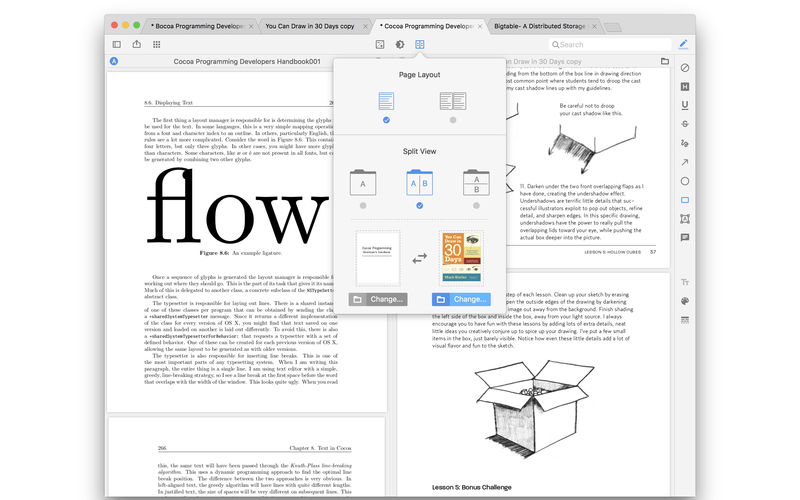
Task: Open the font size Tt icon
Action: point(685,282)
